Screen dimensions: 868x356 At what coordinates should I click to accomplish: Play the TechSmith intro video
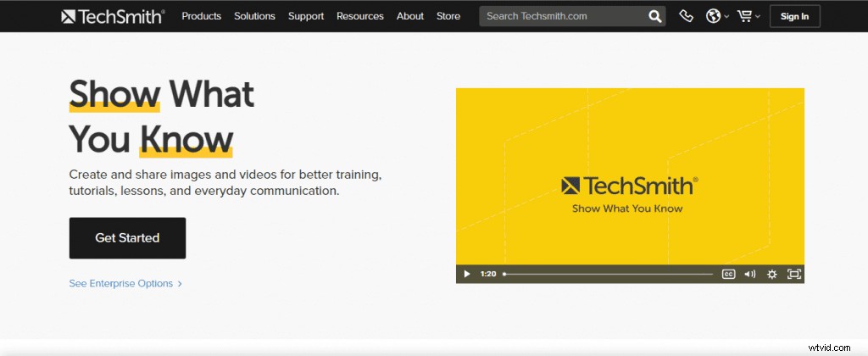click(x=467, y=274)
